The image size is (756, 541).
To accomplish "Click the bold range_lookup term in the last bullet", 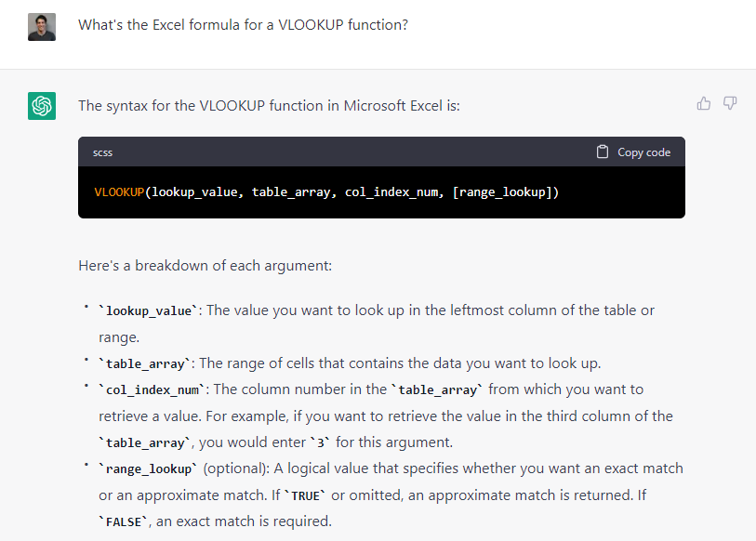I will pyautogui.click(x=149, y=468).
